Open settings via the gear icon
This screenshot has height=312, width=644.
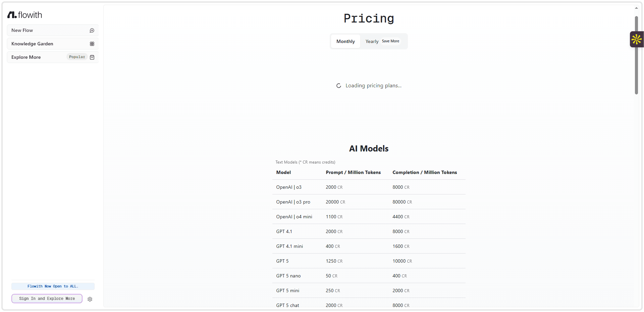(90, 299)
